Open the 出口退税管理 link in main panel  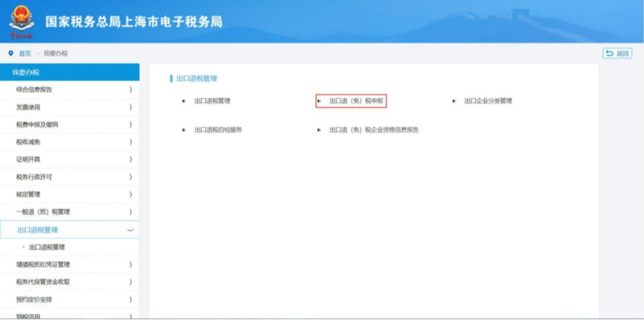click(x=213, y=101)
